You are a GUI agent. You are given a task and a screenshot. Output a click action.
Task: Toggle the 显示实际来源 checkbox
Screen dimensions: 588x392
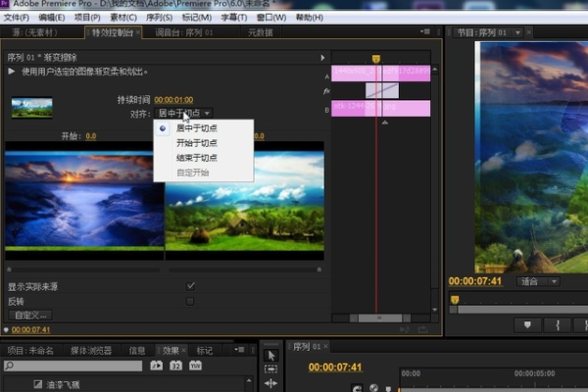[190, 286]
